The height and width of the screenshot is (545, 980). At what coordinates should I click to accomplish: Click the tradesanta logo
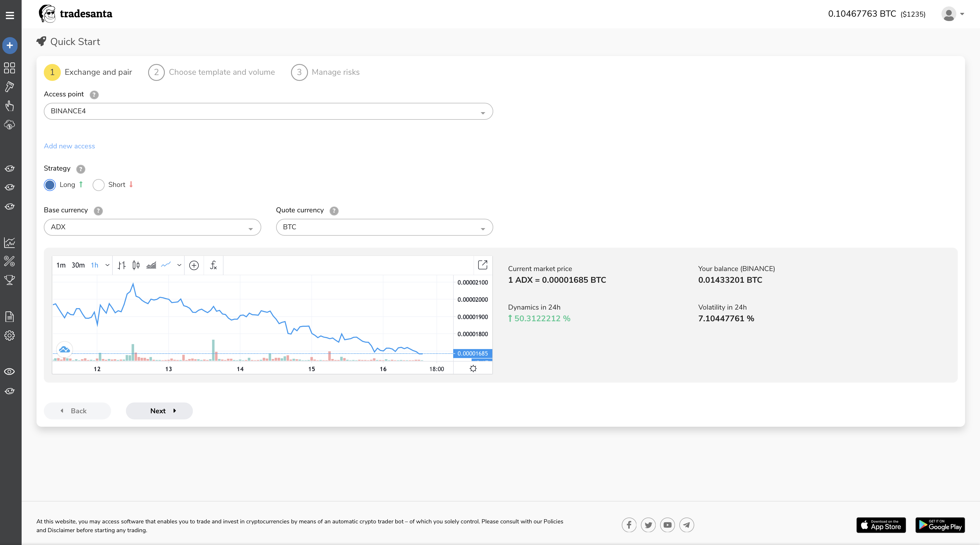pos(75,14)
